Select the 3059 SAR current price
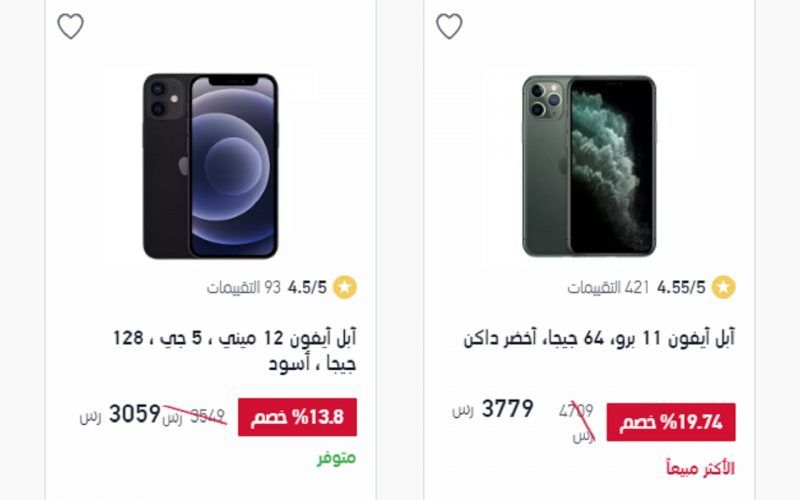This screenshot has width=800, height=500. (x=120, y=414)
